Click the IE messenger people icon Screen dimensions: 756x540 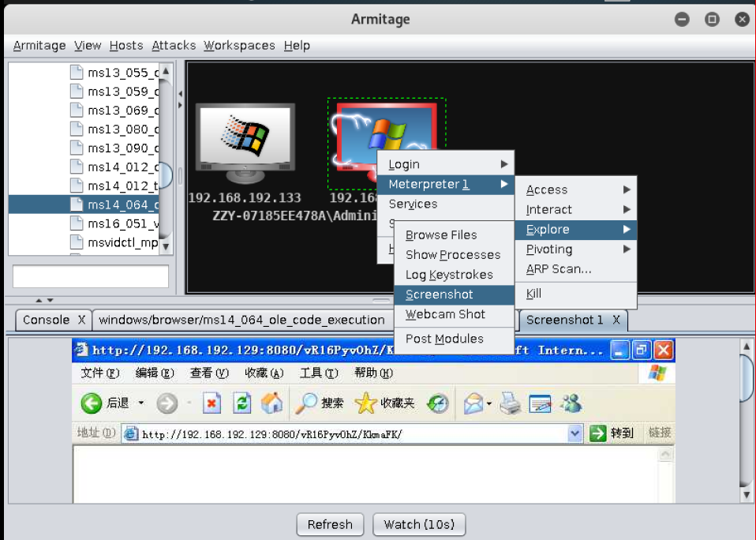571,403
